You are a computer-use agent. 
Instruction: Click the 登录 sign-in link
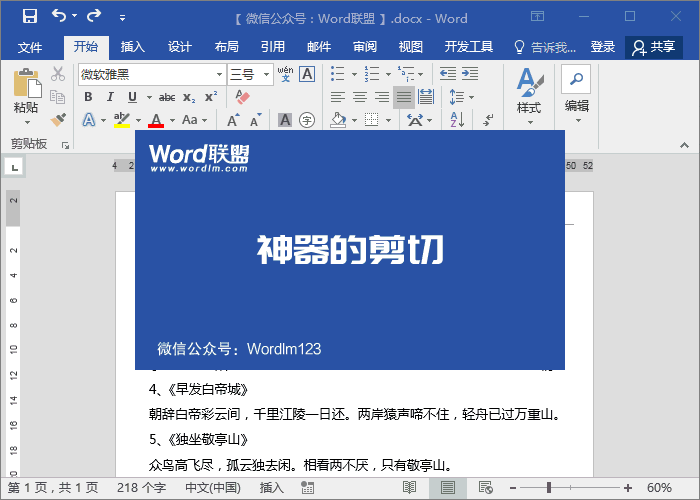[603, 46]
